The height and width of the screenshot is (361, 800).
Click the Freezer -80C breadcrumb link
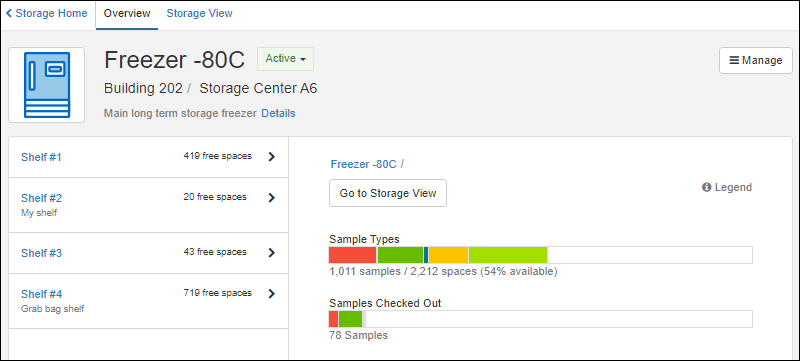pos(363,164)
